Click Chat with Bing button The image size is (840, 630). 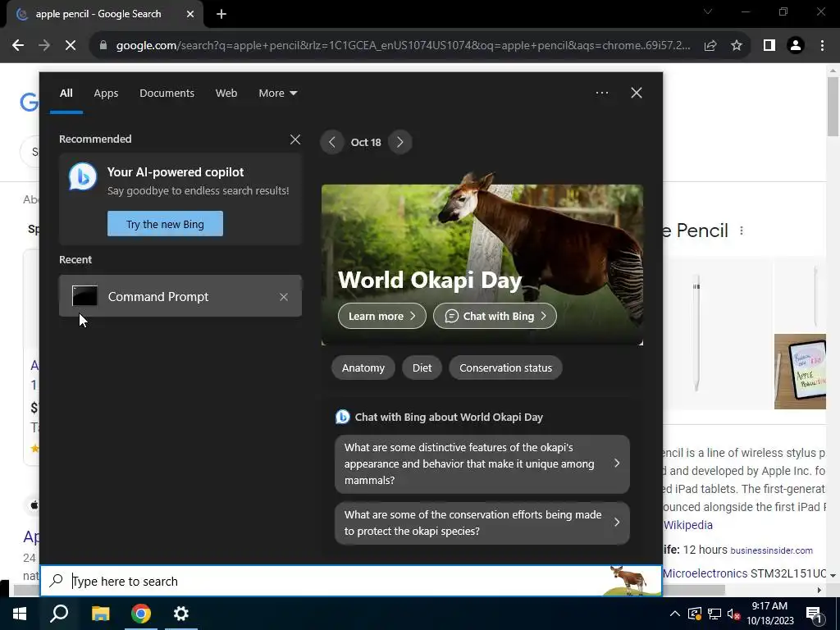click(495, 316)
